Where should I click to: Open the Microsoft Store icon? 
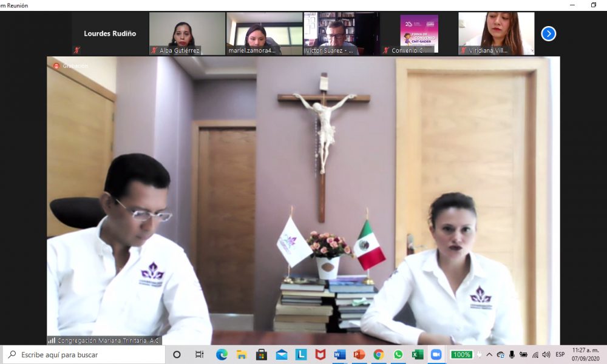click(x=262, y=354)
